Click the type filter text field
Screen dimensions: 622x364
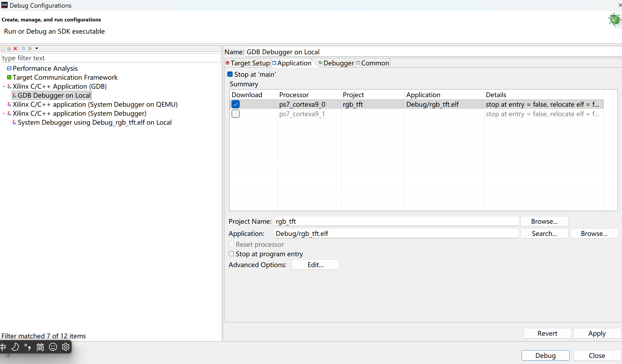tap(111, 58)
